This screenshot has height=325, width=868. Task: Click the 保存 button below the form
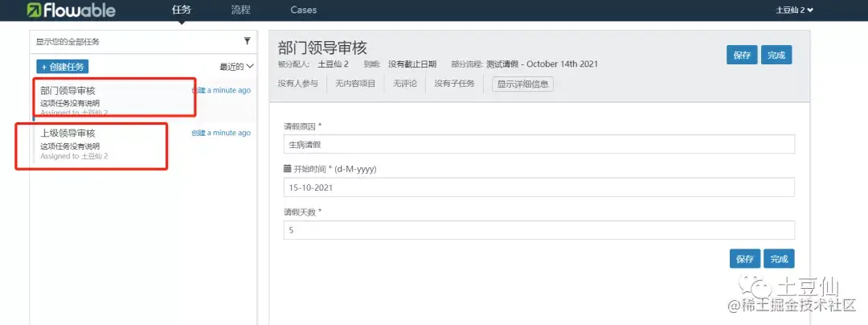(745, 258)
